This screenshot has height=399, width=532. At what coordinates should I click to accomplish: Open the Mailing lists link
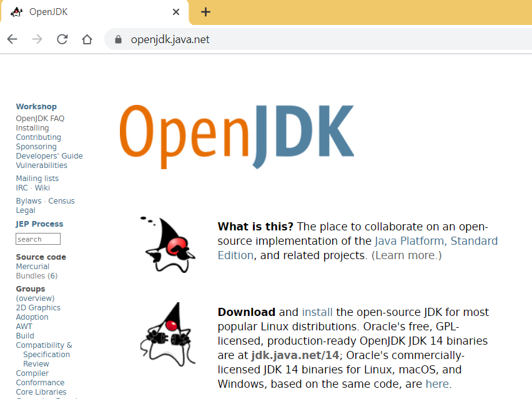click(37, 179)
